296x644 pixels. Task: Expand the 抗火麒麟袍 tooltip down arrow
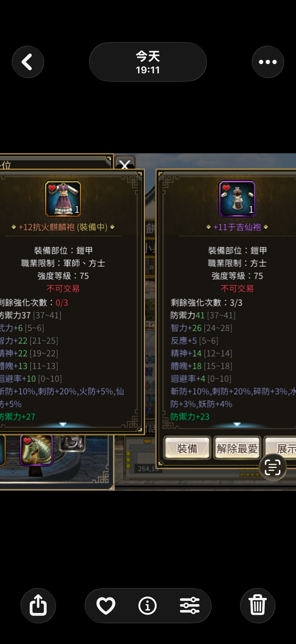tap(63, 424)
